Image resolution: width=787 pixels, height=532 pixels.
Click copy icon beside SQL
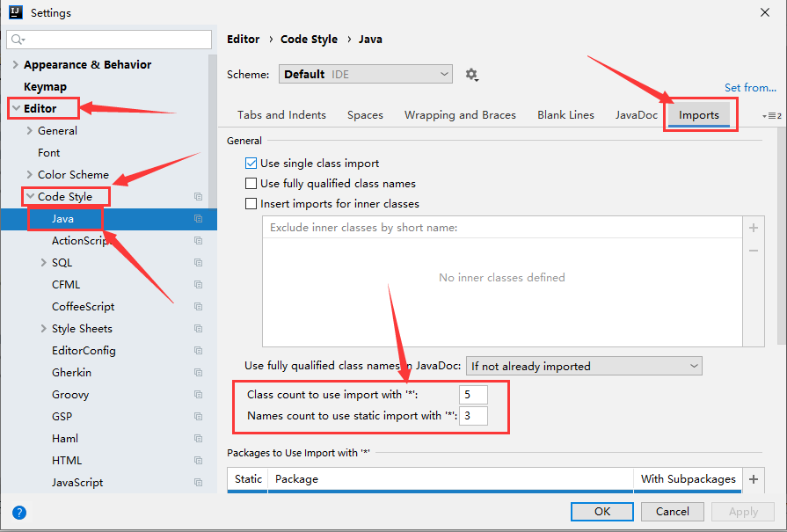198,263
